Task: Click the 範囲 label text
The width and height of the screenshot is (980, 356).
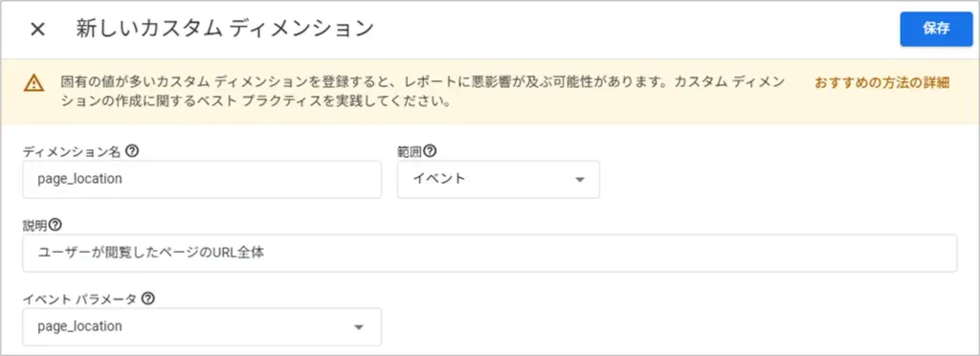Action: coord(410,150)
